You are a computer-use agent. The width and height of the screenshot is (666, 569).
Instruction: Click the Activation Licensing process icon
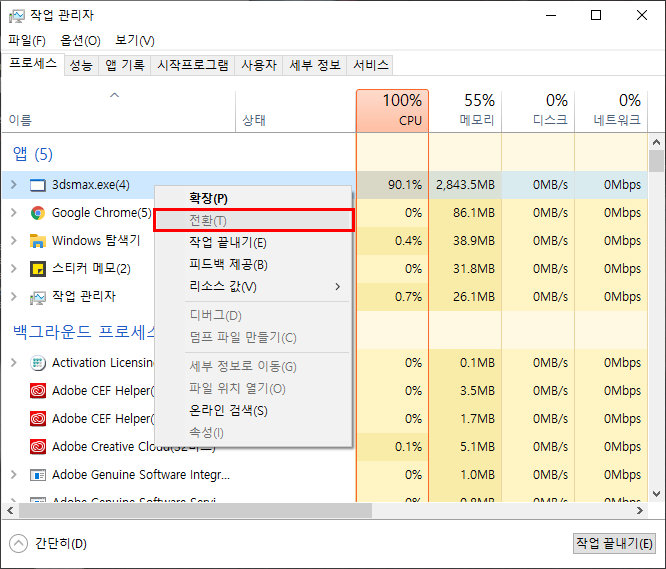37,363
